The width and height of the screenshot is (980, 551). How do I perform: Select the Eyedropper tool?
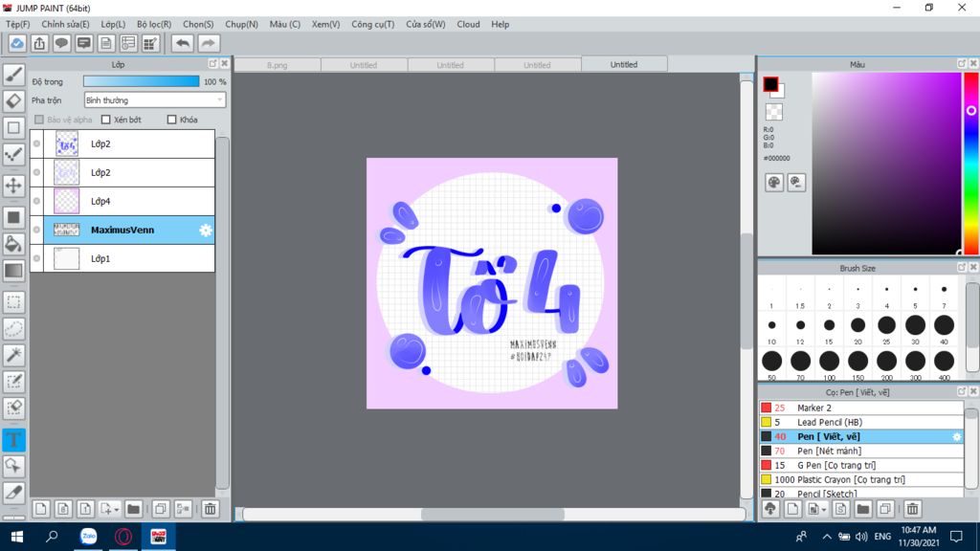[13, 493]
